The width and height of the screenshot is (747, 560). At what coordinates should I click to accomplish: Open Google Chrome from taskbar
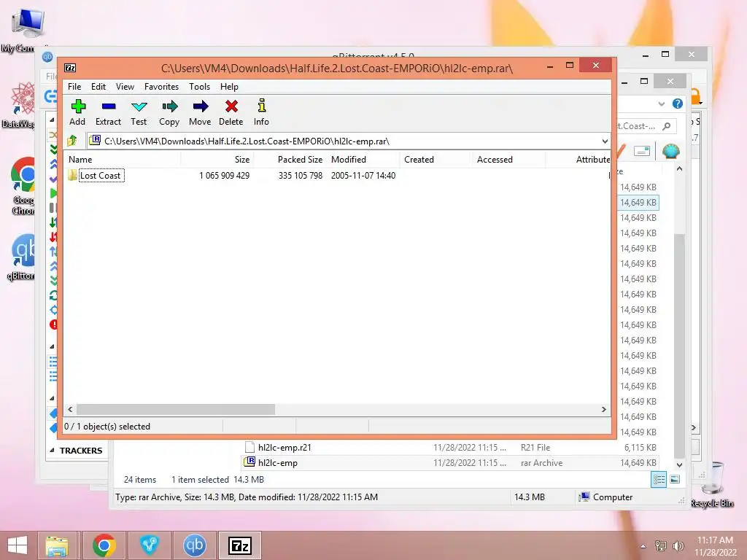[104, 545]
